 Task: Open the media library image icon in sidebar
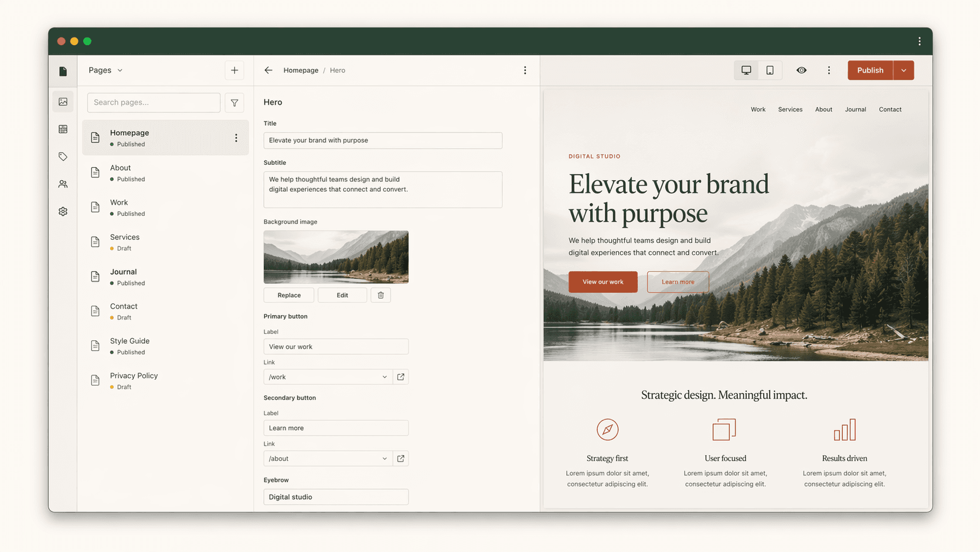click(x=63, y=102)
